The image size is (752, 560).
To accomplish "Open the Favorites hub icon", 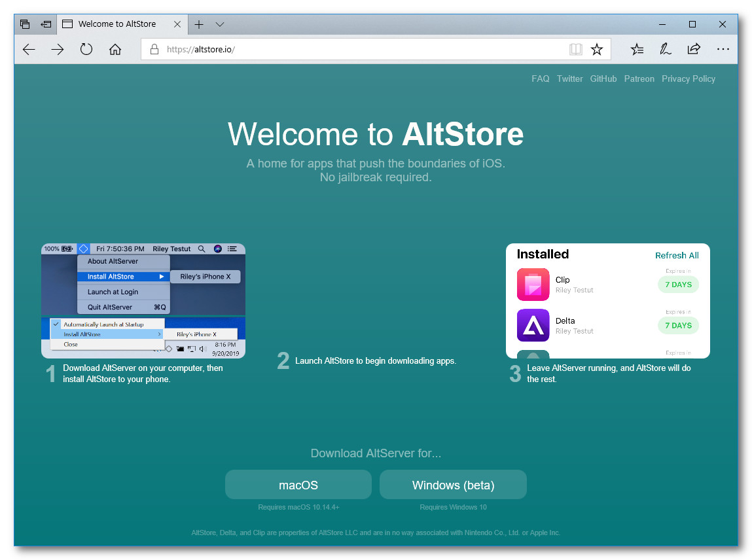I will click(637, 49).
